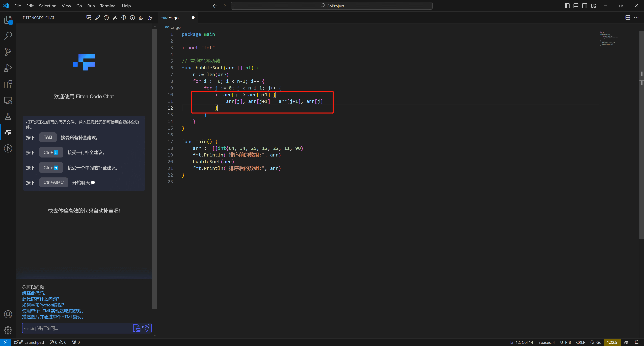The image size is (644, 346).
Task: Switch to the cs.go editor tab
Action: click(174, 18)
